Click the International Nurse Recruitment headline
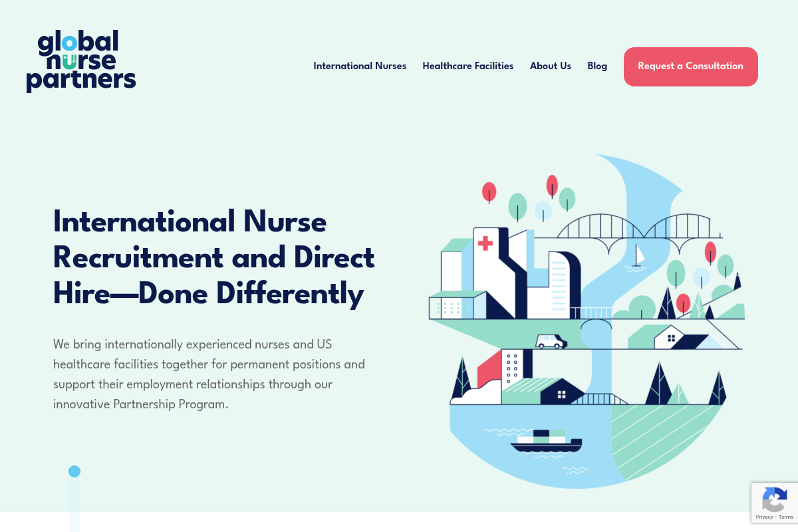 (x=213, y=257)
